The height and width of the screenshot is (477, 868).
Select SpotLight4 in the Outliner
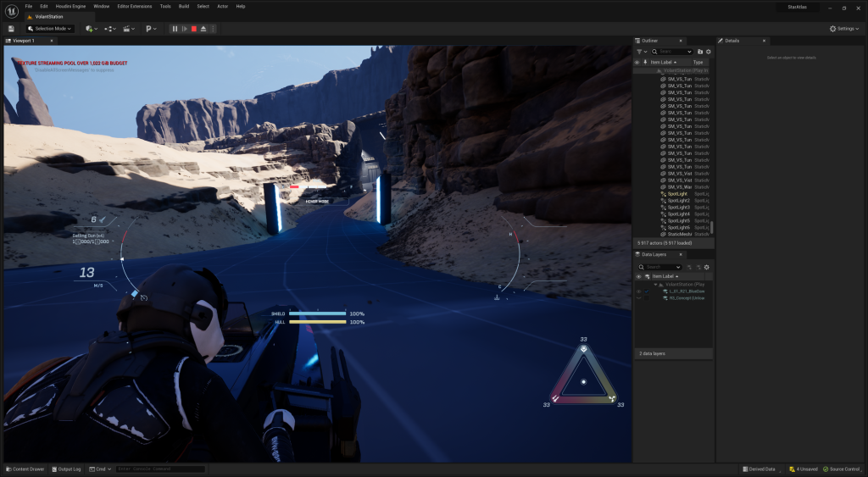pos(672,214)
